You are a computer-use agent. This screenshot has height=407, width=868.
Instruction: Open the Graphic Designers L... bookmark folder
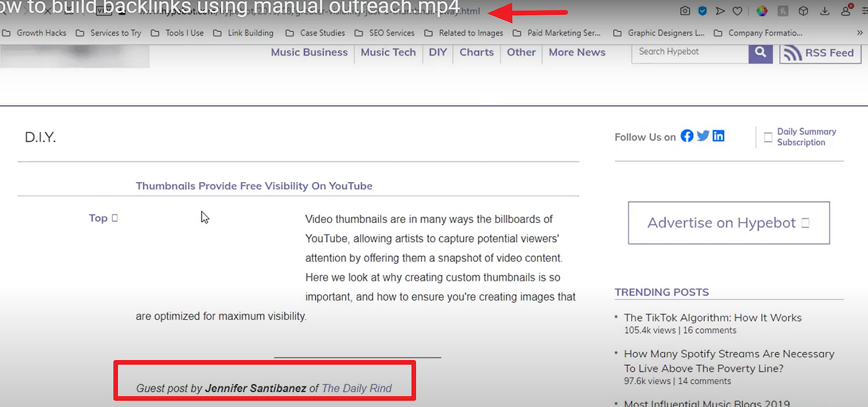coord(658,33)
